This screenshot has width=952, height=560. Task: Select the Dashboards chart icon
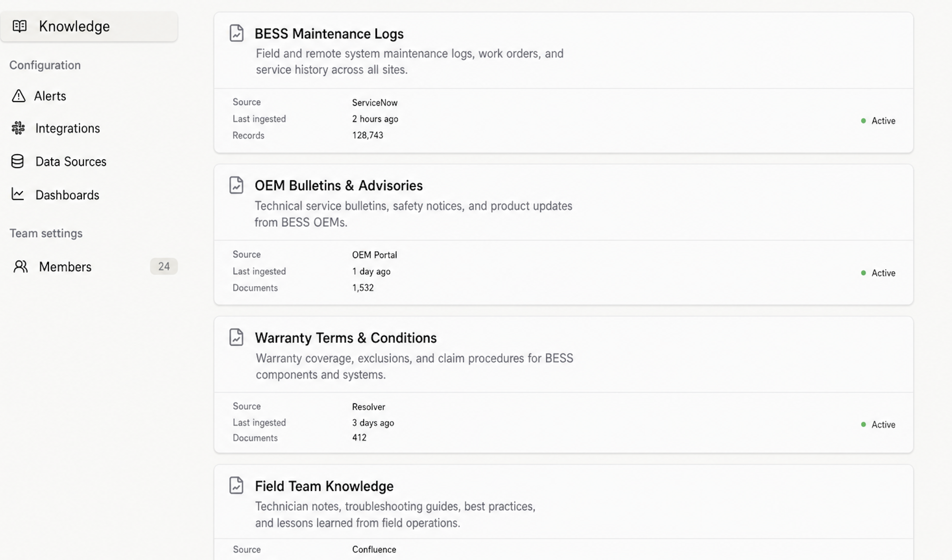17,195
